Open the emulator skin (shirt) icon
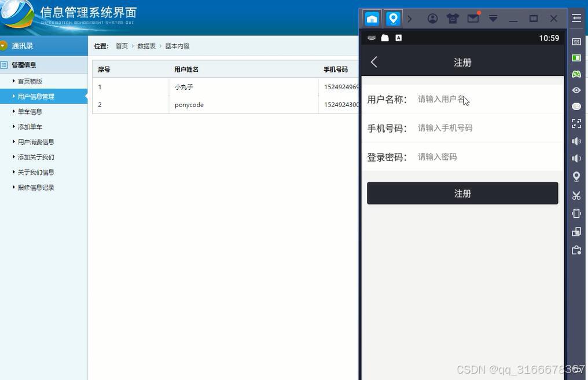 (x=453, y=19)
